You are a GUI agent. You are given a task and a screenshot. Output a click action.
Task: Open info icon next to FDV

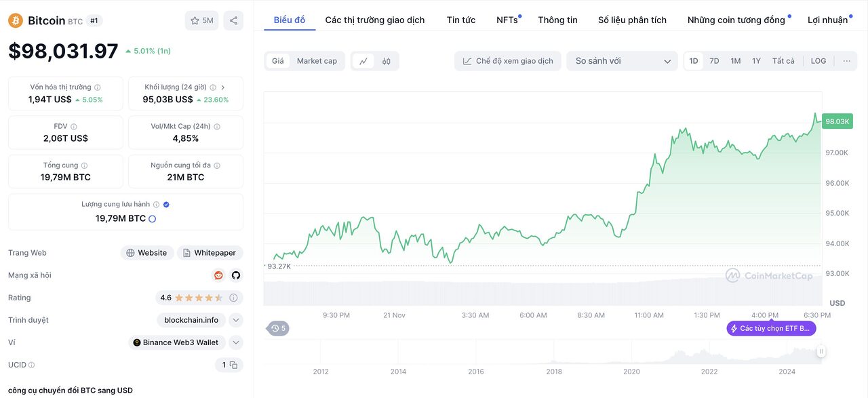[74, 127]
